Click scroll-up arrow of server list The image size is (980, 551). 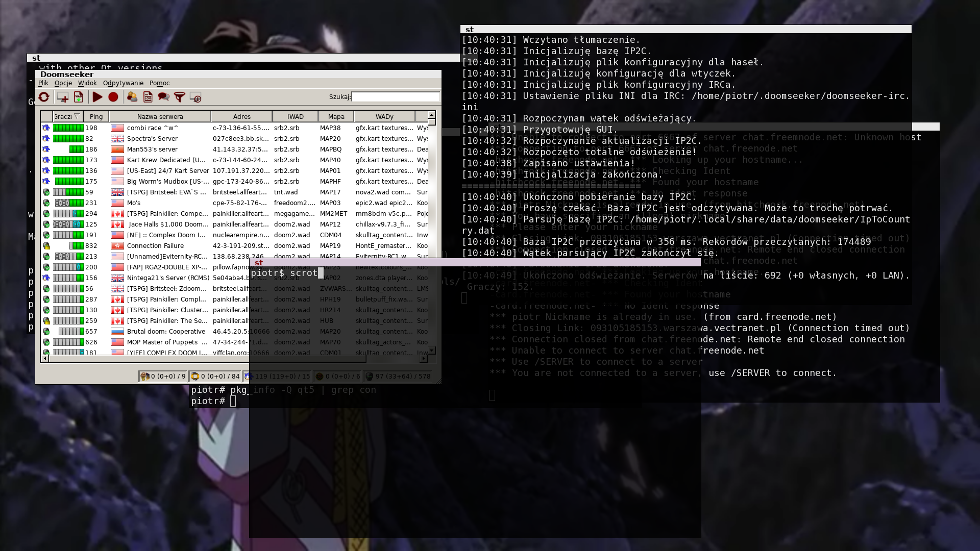tap(432, 115)
